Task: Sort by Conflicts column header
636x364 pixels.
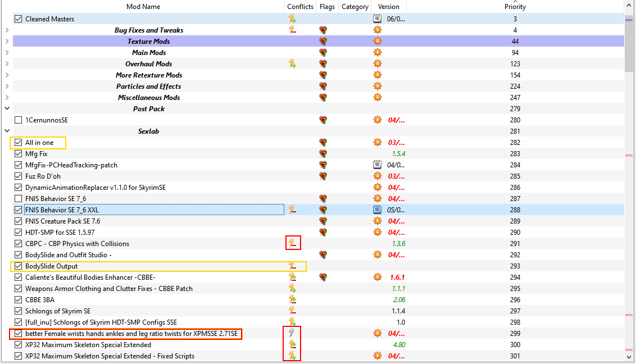Action: [300, 7]
